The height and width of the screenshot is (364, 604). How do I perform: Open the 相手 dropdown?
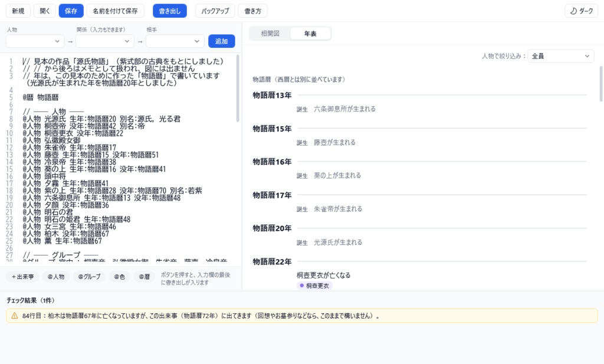tap(175, 41)
